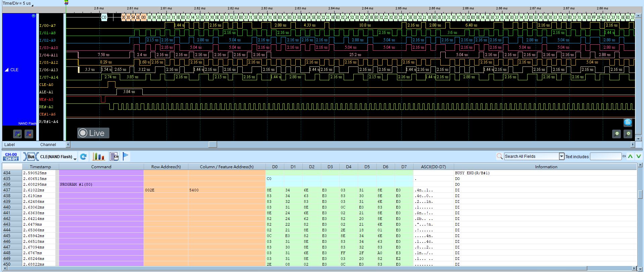Open the Search All Fields dropdown

point(562,156)
